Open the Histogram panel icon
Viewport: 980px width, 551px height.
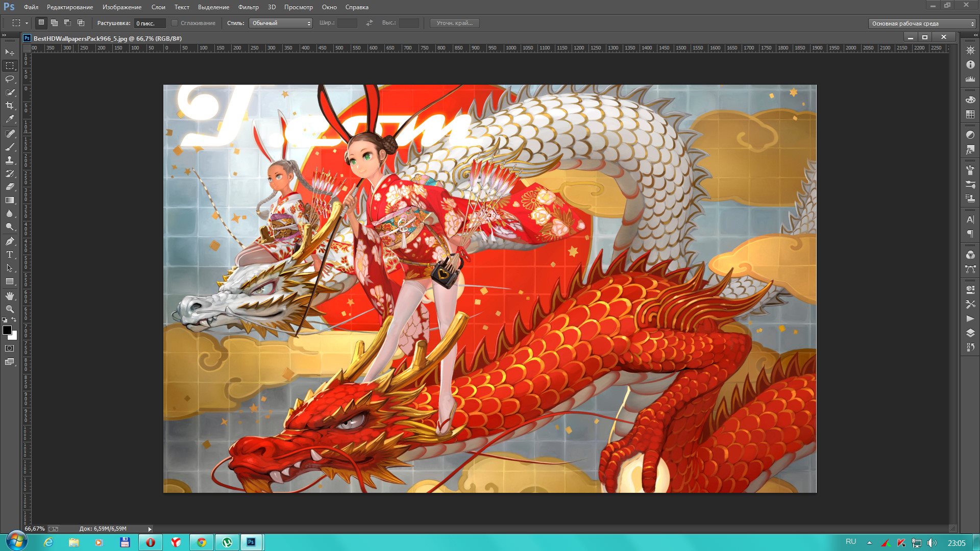pos(970,79)
